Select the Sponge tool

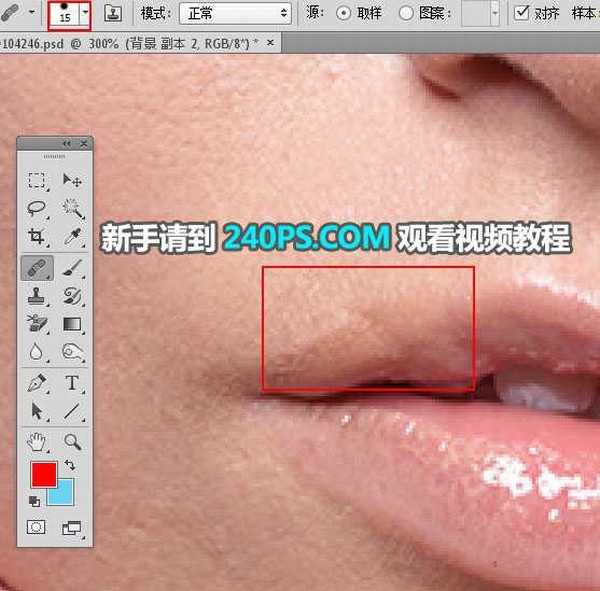tap(72, 351)
